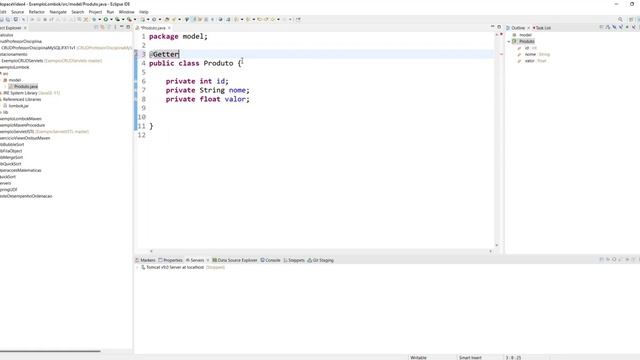
Task: Switch to the Task List tab
Action: click(542, 28)
